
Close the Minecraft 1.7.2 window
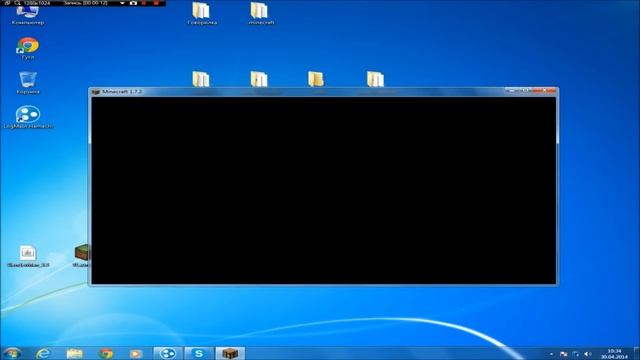pyautogui.click(x=545, y=91)
